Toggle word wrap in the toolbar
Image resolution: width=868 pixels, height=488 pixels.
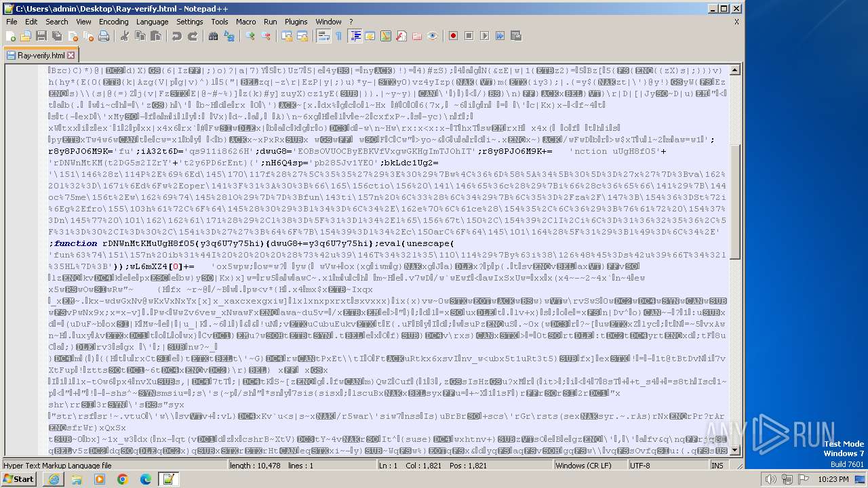pos(323,36)
